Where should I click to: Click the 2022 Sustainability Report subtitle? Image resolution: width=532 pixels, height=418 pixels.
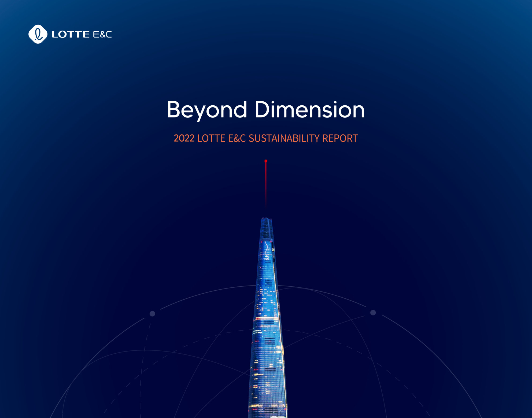pos(265,138)
